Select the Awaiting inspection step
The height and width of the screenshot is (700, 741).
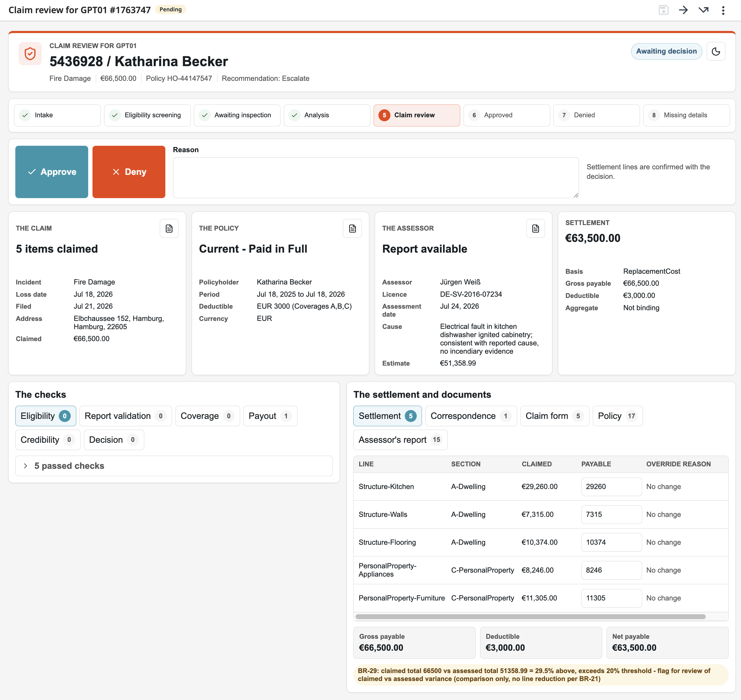(x=237, y=115)
